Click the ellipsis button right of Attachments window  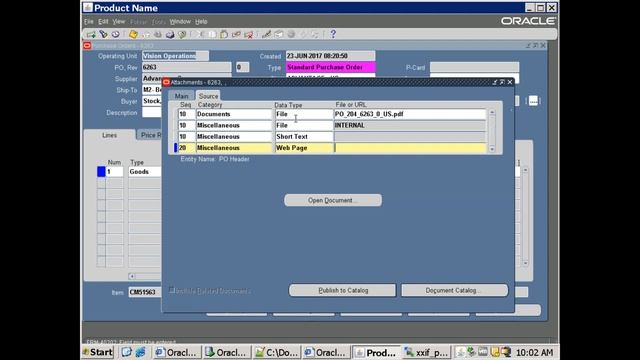(533, 101)
